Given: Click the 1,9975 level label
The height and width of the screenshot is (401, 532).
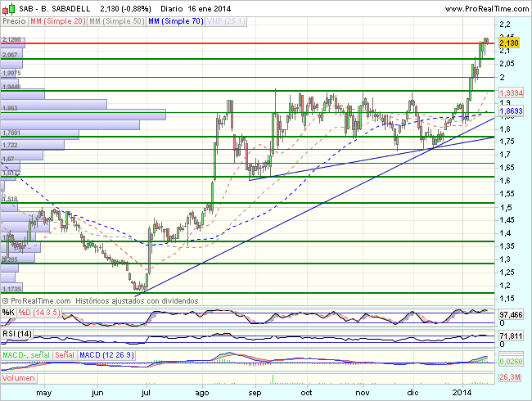Looking at the screenshot, I should coord(11,74).
